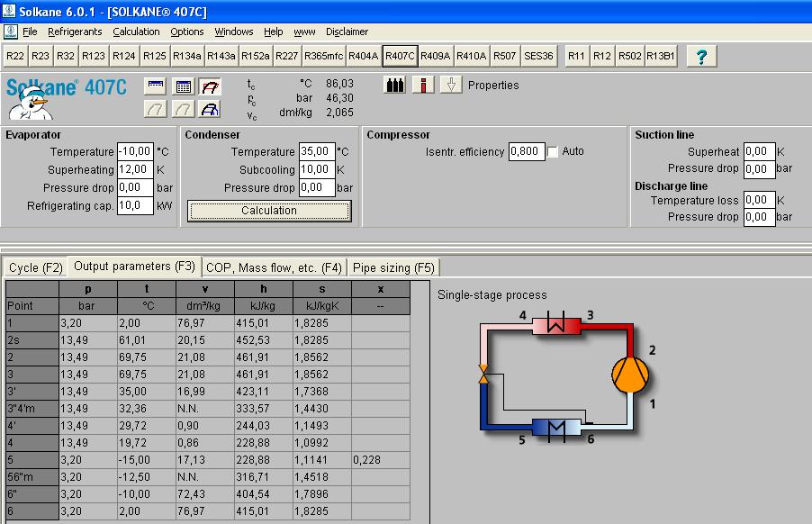The image size is (812, 524).
Task: Click the Suction line Superheat field
Action: coord(759,152)
